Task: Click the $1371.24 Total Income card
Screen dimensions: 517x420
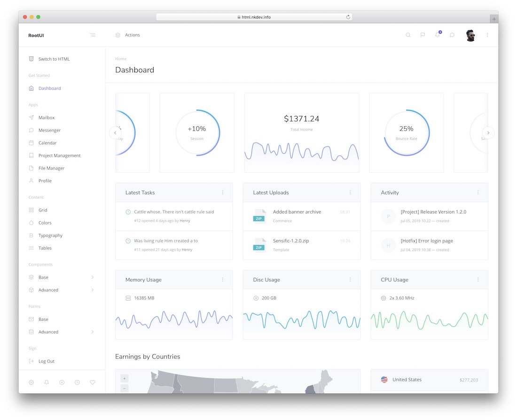Action: click(x=302, y=132)
